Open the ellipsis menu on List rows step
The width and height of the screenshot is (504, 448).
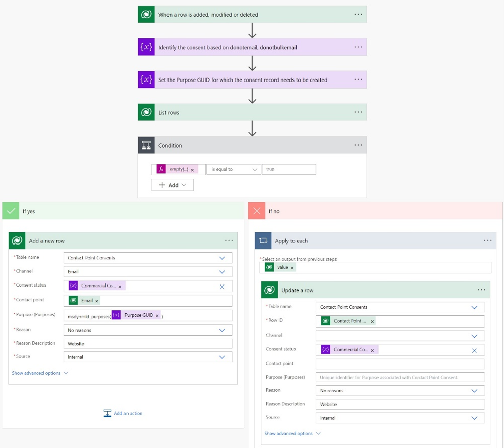click(x=358, y=112)
